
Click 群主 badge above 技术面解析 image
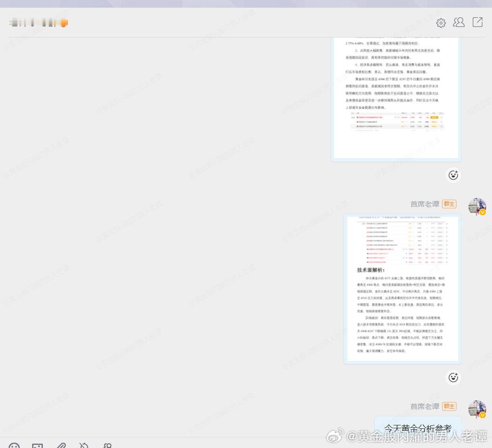point(449,204)
